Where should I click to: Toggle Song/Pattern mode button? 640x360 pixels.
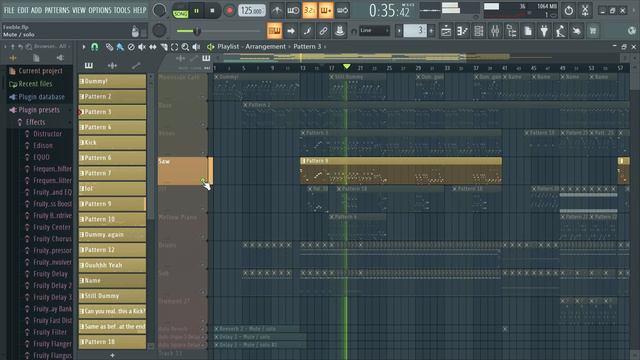click(180, 11)
